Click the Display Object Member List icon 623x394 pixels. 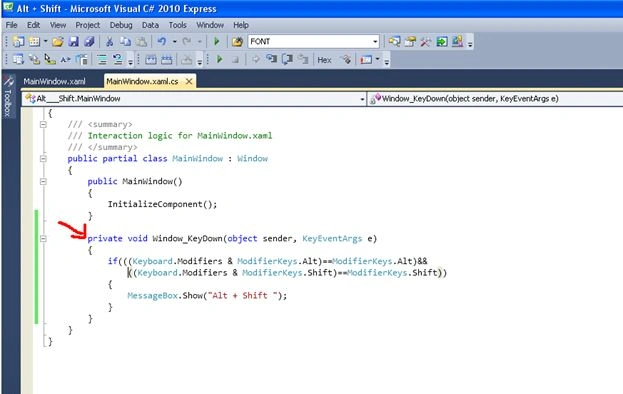point(18,60)
